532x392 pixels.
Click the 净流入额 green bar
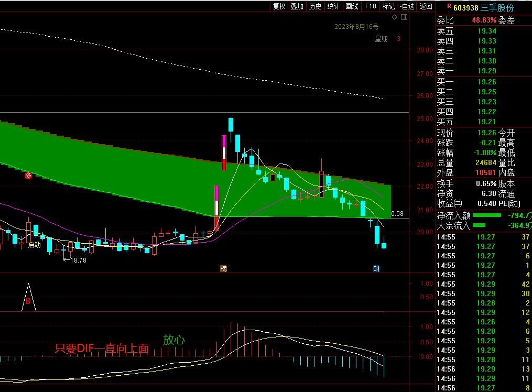pyautogui.click(x=487, y=215)
